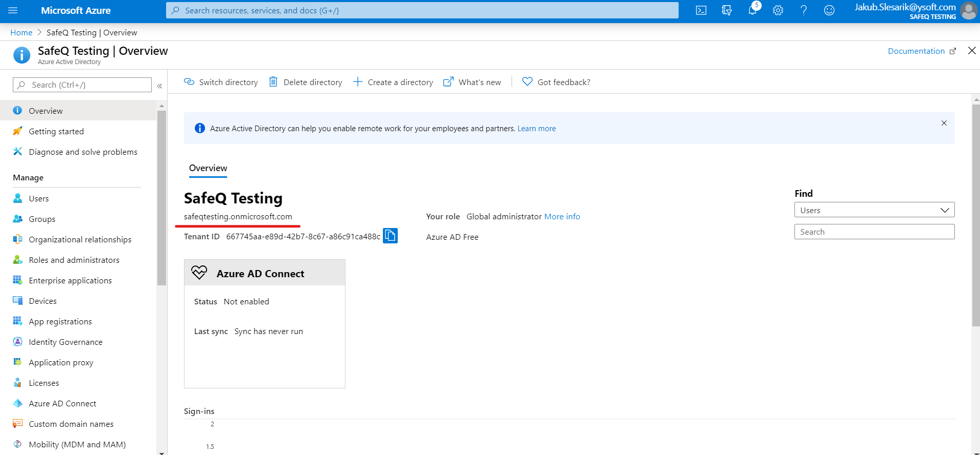The width and height of the screenshot is (980, 455).
Task: Open portal settings gear icon
Action: click(x=778, y=10)
